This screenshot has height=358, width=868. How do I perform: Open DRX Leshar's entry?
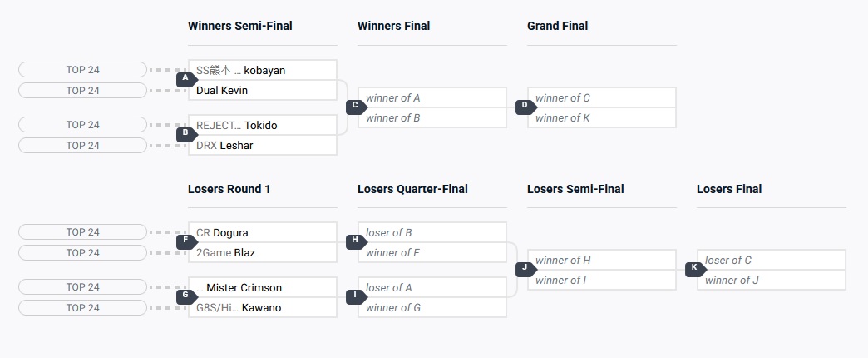263,145
